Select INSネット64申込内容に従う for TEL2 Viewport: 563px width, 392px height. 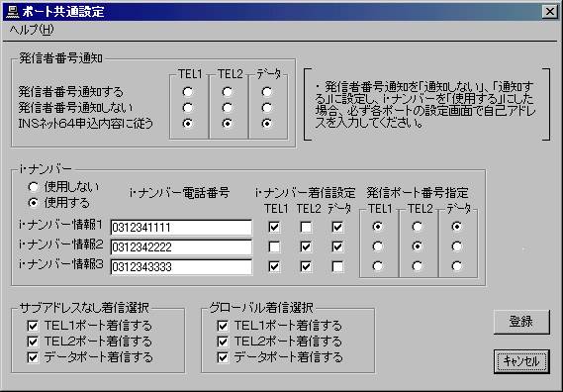[x=227, y=123]
